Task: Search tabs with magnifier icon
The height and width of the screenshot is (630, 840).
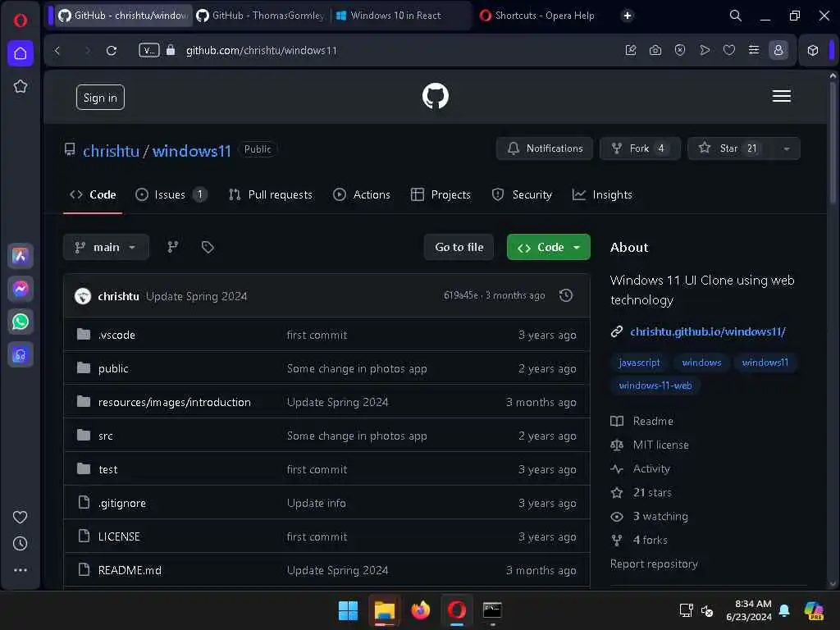Action: click(736, 16)
